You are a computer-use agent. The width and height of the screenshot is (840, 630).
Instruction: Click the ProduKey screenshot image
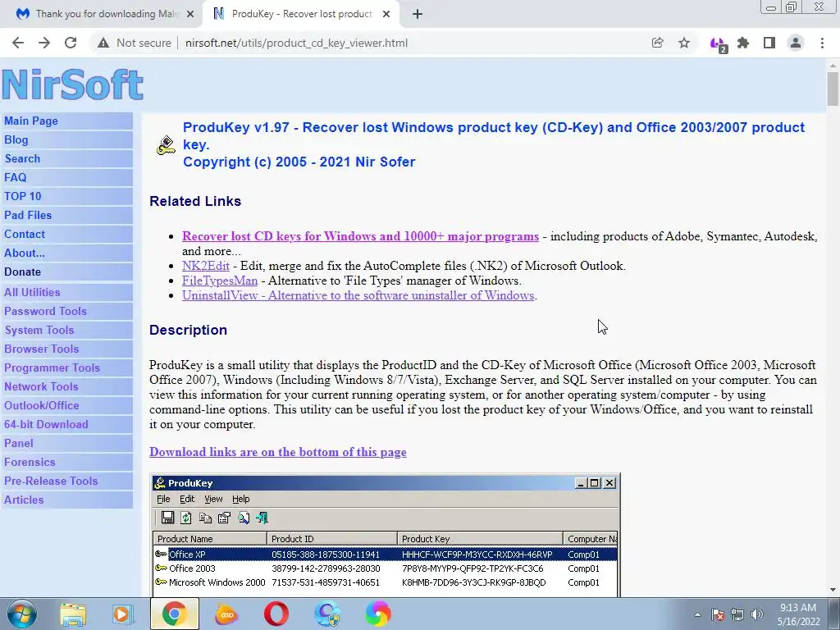tap(386, 535)
